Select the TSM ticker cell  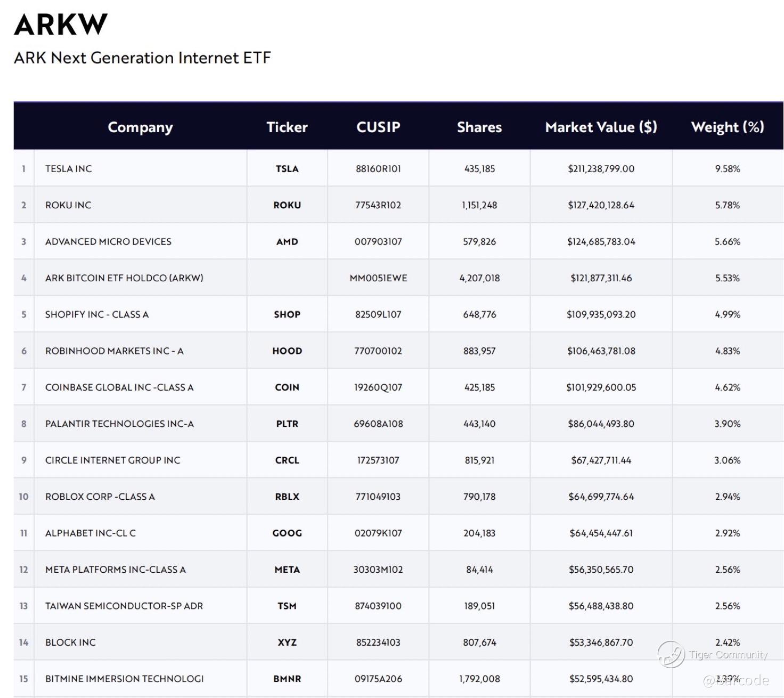point(287,606)
